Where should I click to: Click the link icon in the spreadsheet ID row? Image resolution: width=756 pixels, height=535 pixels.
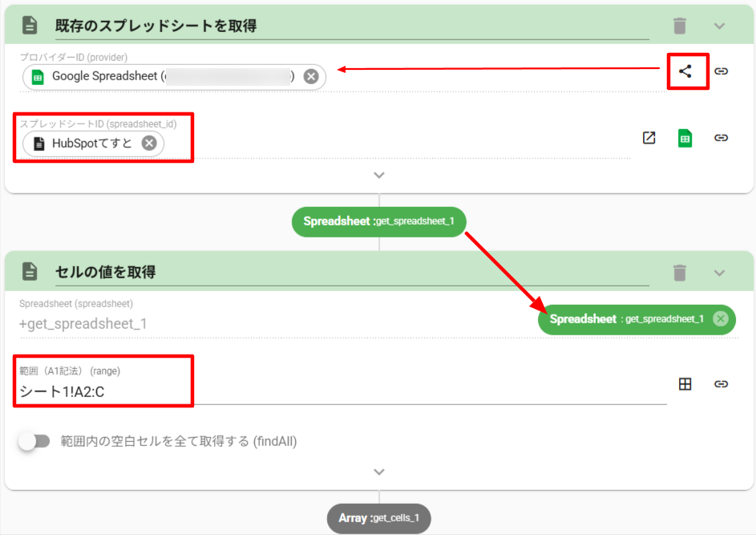tap(721, 137)
